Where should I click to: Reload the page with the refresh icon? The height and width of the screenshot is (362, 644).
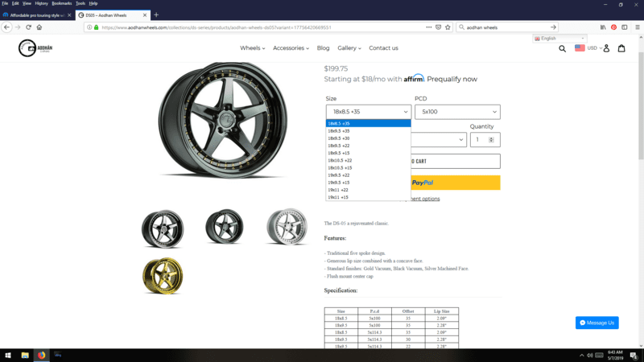(28, 27)
